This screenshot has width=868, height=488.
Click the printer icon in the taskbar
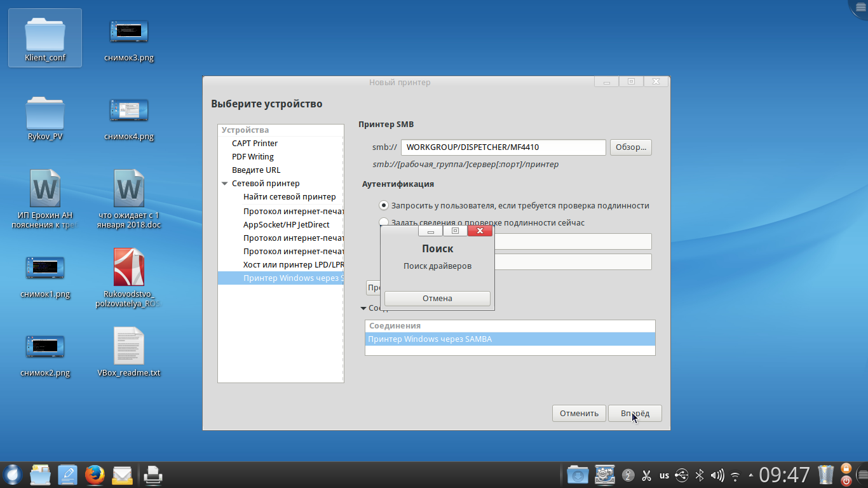(x=153, y=475)
